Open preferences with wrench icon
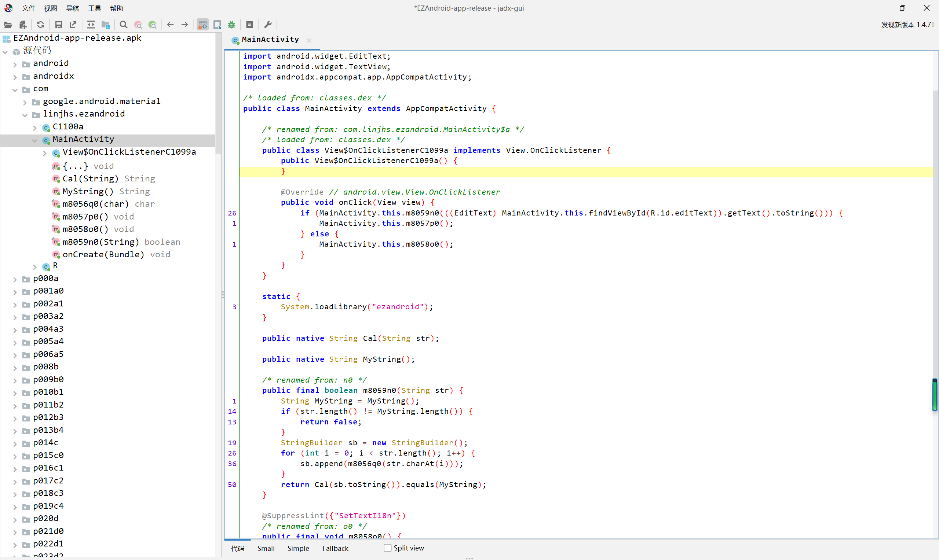The height and width of the screenshot is (560, 939). click(268, 25)
